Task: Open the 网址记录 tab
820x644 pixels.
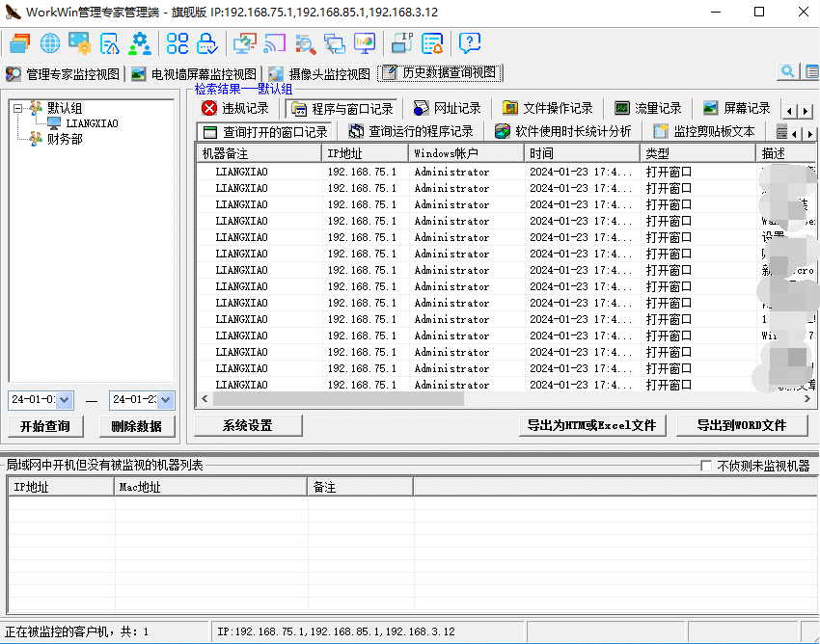Action: click(447, 108)
